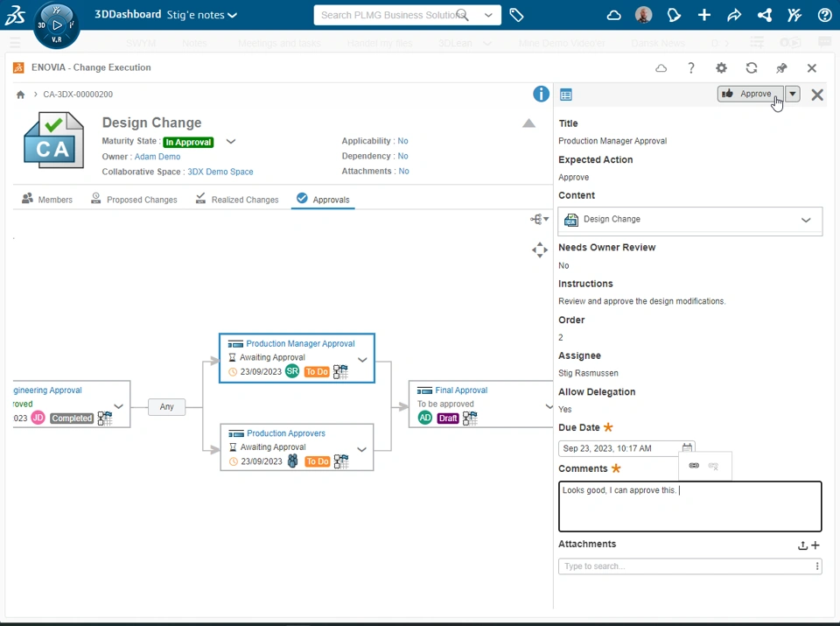
Task: Open Production Approvers title link
Action: 286,433
